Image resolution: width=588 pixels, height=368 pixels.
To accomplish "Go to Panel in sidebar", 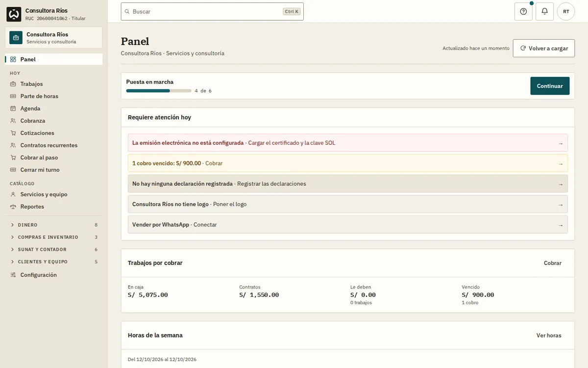I will tap(54, 59).
